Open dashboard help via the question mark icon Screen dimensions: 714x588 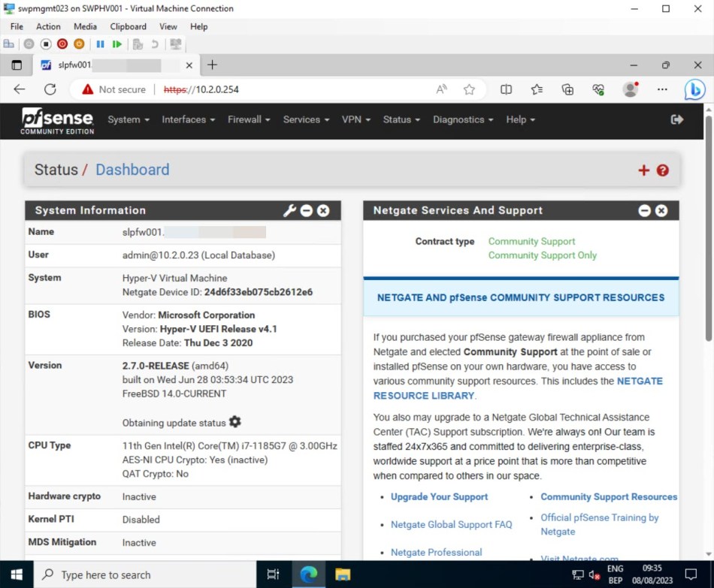tap(662, 170)
